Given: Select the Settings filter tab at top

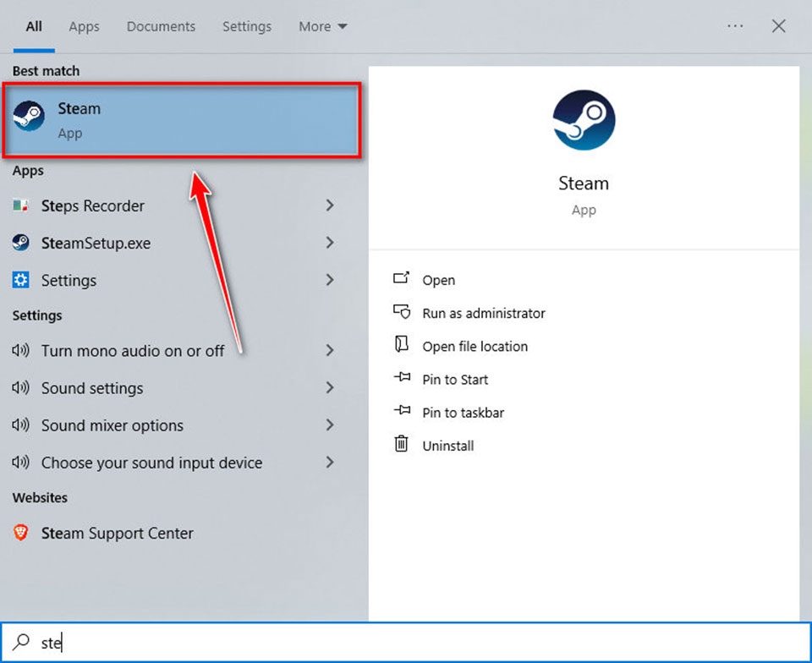Looking at the screenshot, I should coord(247,27).
